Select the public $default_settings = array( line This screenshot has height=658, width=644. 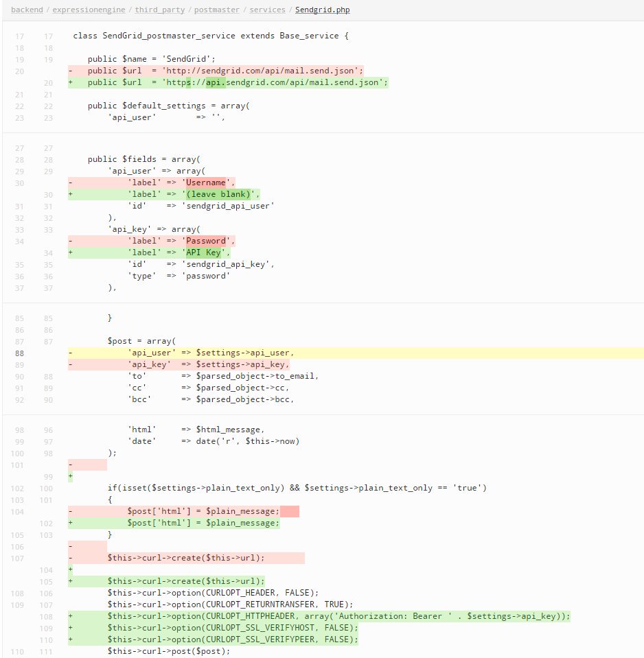point(168,106)
